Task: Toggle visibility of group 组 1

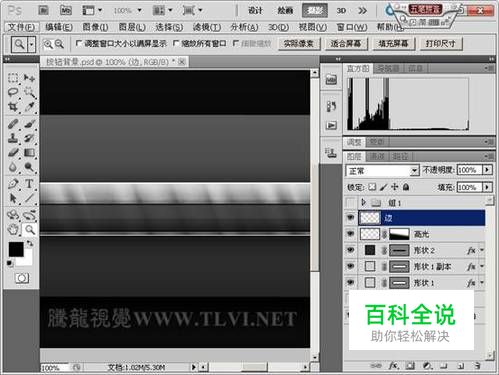Action: (350, 202)
